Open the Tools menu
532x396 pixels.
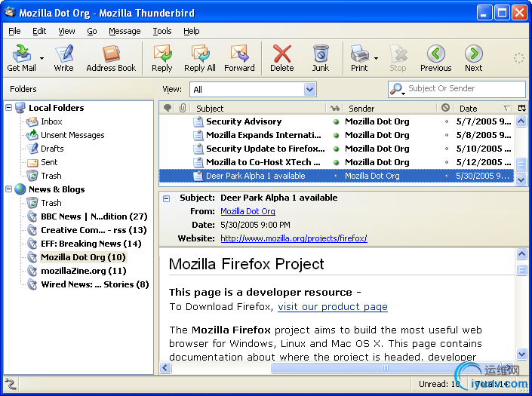[162, 31]
